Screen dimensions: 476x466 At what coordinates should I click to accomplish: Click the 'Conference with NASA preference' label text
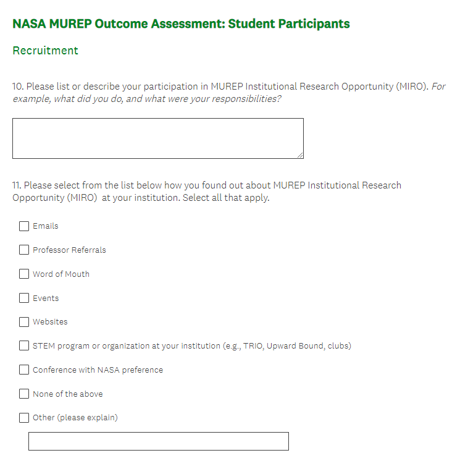tap(98, 370)
